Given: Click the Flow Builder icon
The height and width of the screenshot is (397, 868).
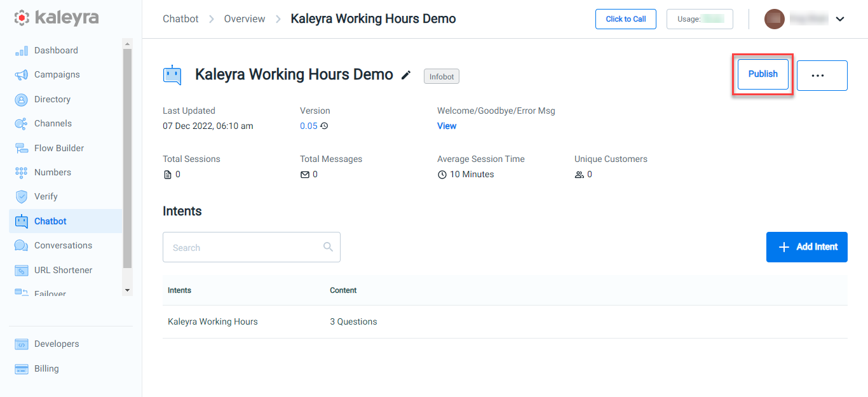Looking at the screenshot, I should click(x=22, y=148).
